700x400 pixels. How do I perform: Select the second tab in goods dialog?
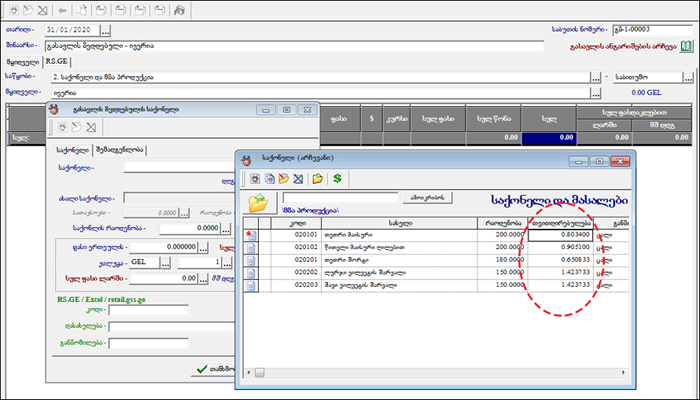(119, 150)
